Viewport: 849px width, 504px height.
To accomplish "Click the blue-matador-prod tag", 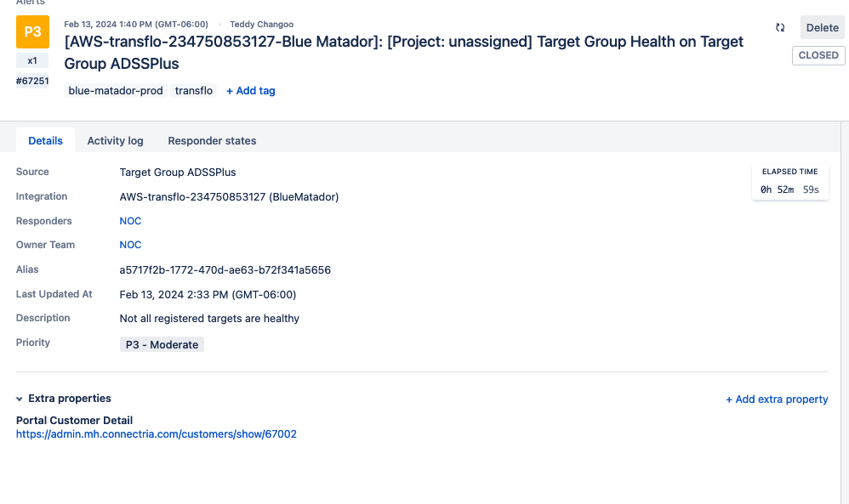I will [x=116, y=91].
